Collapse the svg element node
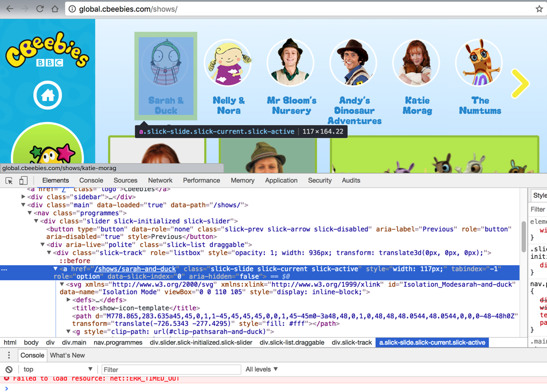The width and height of the screenshot is (547, 392). [62, 284]
